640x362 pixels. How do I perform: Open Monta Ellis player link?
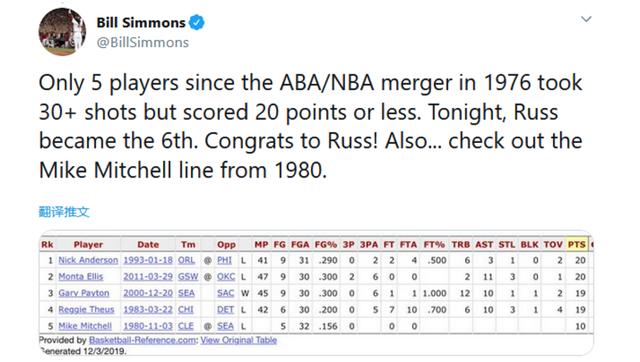tap(81, 277)
